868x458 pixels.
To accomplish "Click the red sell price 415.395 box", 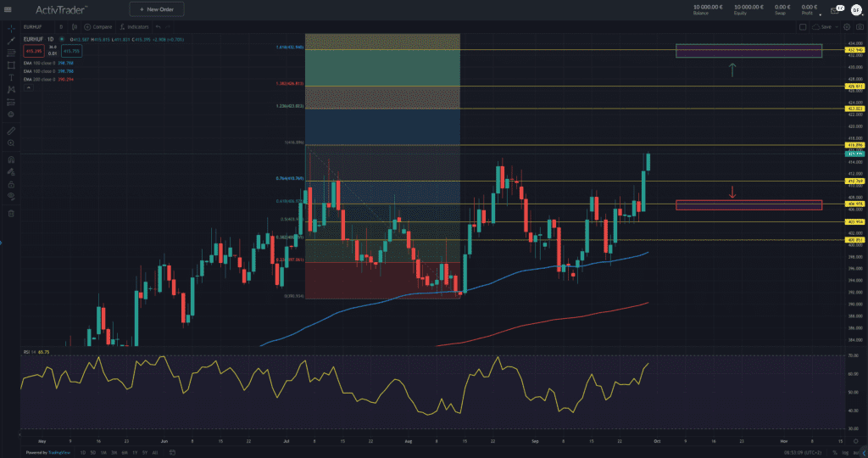I will (x=35, y=50).
